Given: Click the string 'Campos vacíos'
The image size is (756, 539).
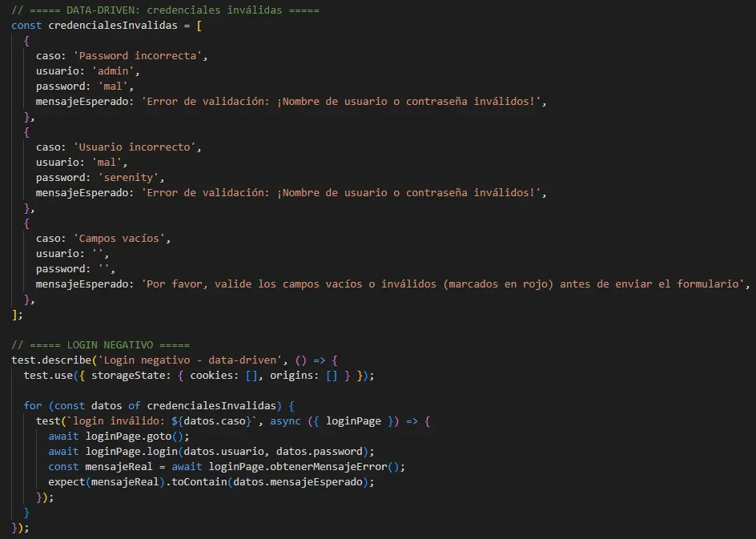Looking at the screenshot, I should [119, 239].
